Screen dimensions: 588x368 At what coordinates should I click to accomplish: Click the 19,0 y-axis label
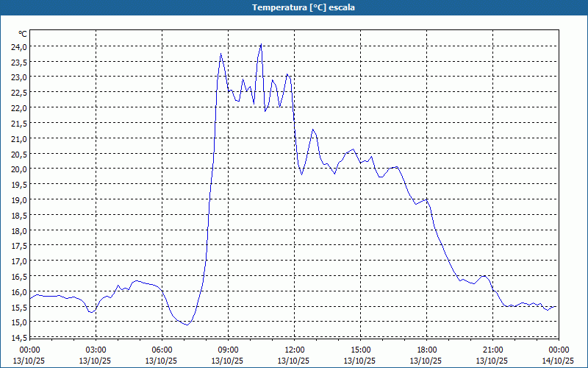19,199
